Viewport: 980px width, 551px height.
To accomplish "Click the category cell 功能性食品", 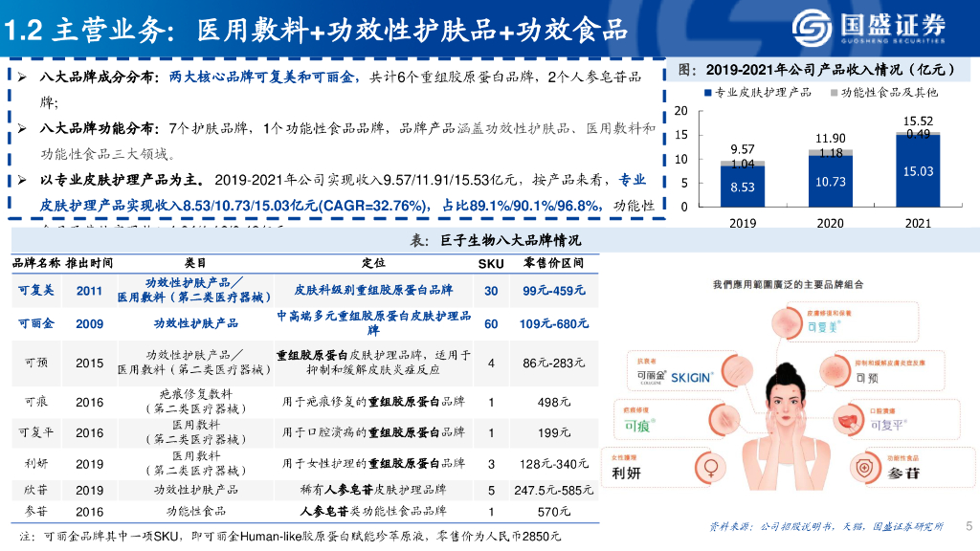I will [195, 511].
